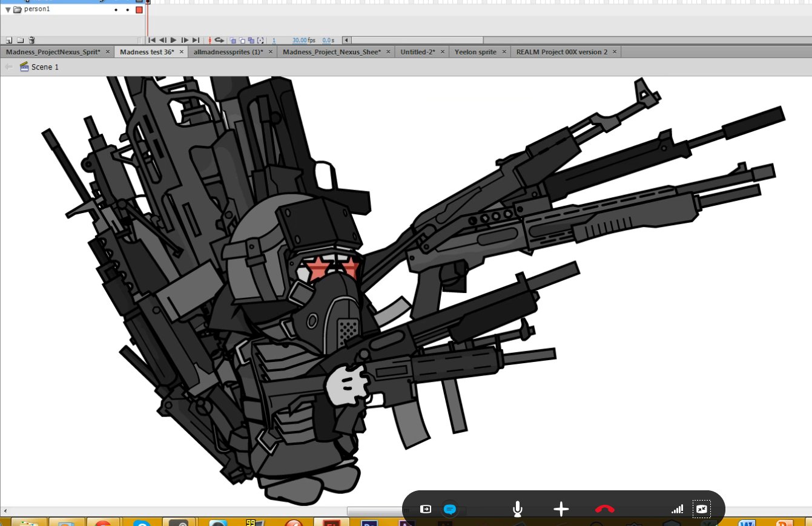812x526 pixels.
Task: Click the Skype call pop-out window icon
Action: 426,510
